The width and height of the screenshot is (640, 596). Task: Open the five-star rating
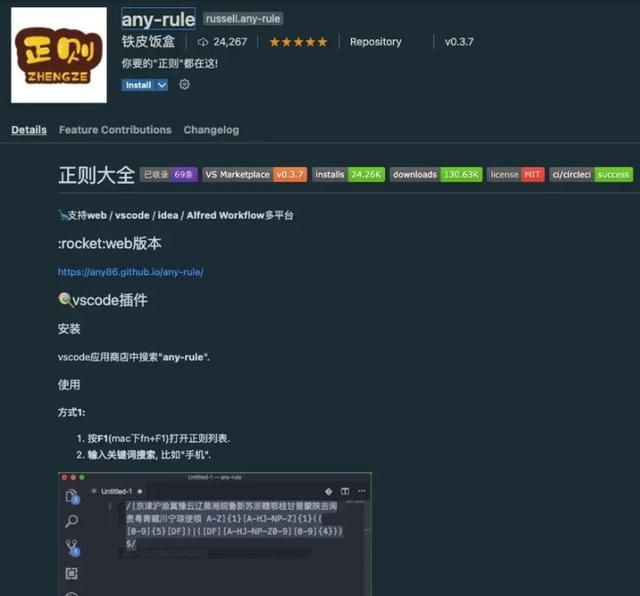click(x=298, y=42)
